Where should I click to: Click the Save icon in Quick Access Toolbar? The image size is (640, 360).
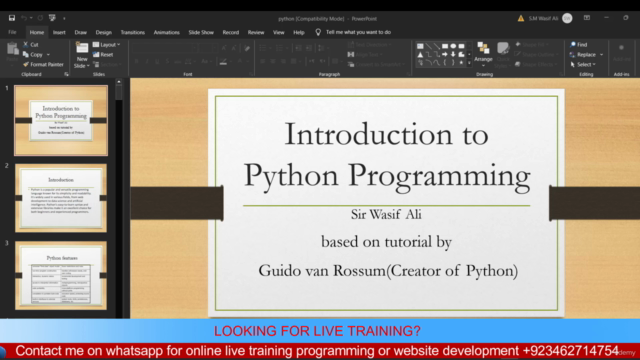point(12,18)
